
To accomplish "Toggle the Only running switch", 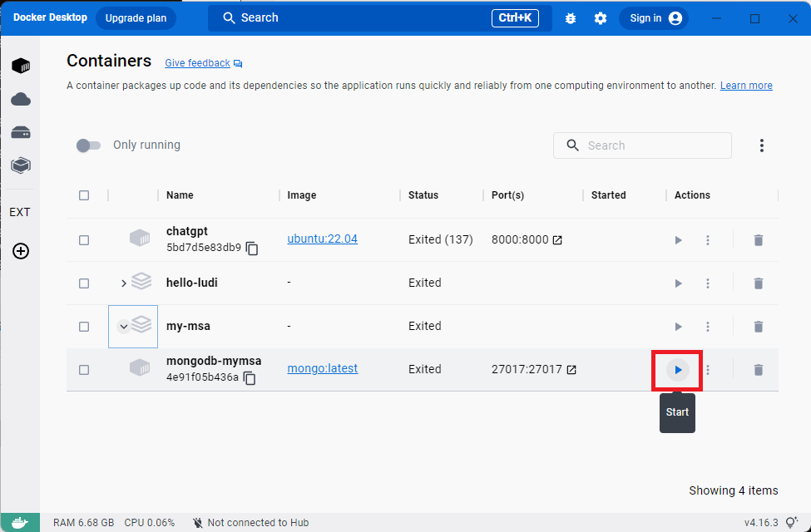I will click(x=88, y=145).
